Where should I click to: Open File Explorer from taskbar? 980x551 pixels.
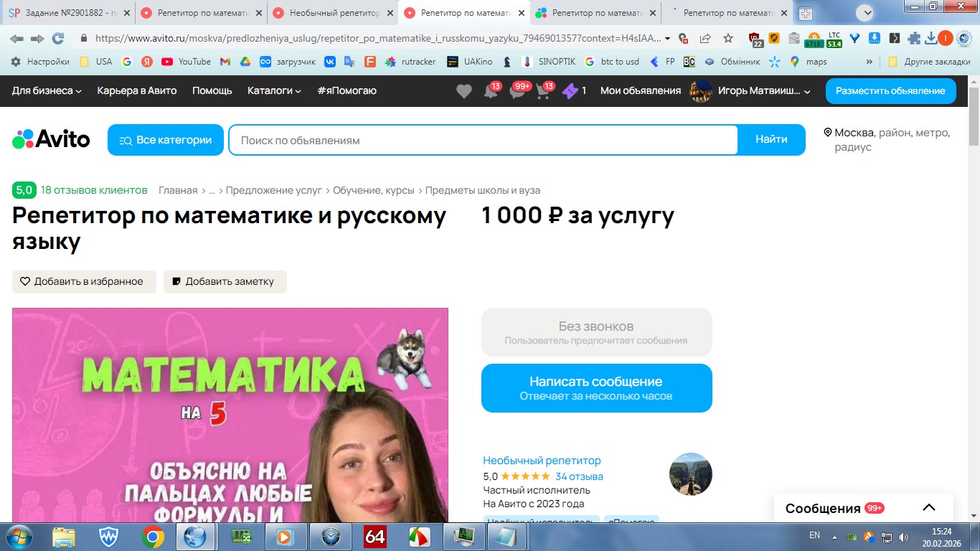tap(64, 537)
